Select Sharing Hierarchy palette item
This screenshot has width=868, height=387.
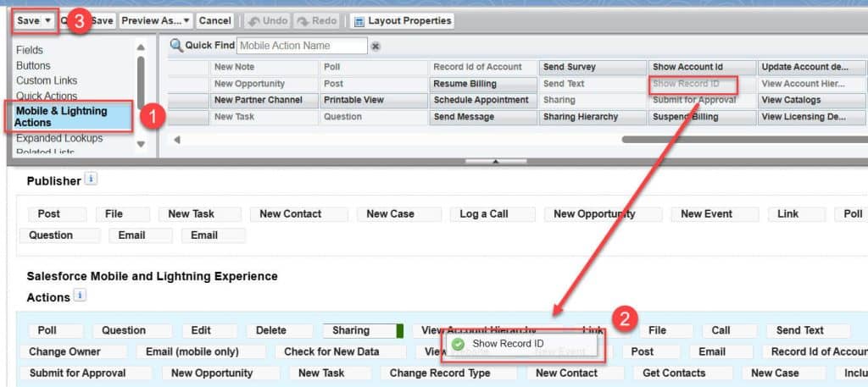[593, 117]
